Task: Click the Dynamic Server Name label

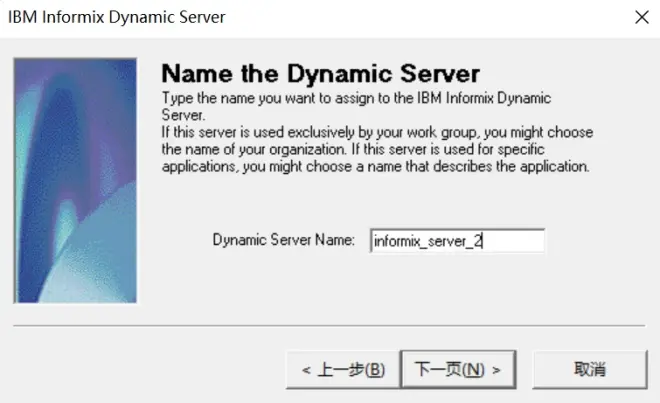Action: pyautogui.click(x=283, y=240)
